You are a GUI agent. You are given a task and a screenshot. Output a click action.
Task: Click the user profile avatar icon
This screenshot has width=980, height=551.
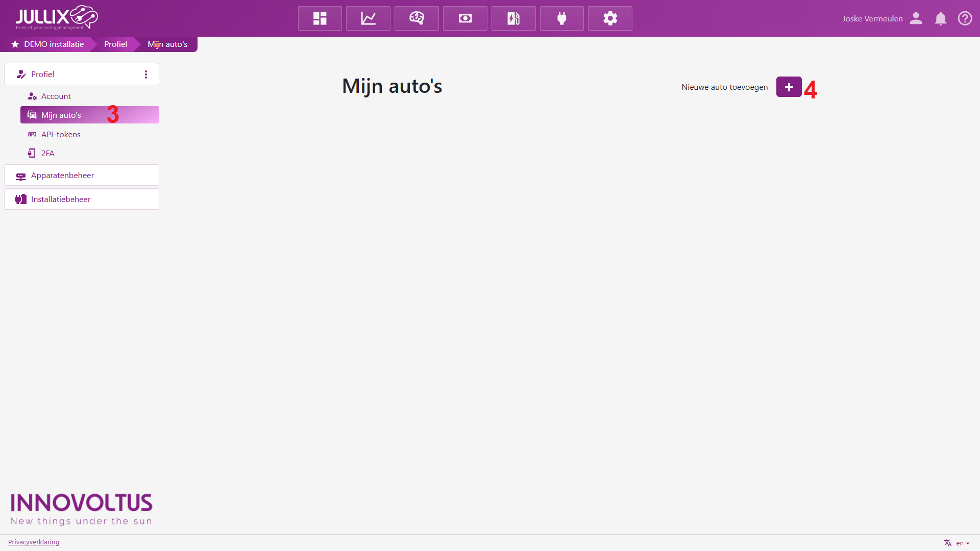click(916, 18)
